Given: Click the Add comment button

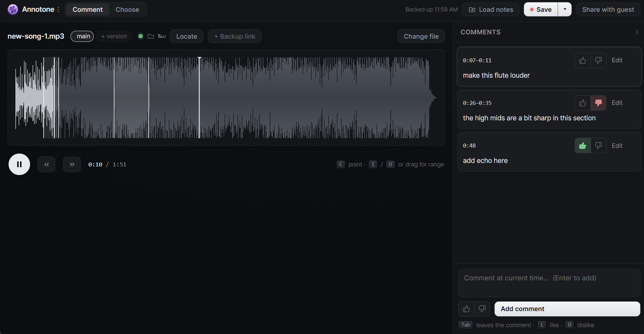Looking at the screenshot, I should click(x=567, y=309).
